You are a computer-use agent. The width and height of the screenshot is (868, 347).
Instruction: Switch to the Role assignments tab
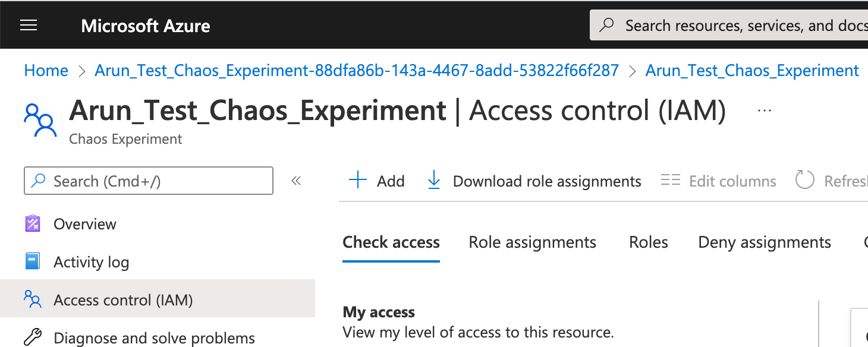[x=532, y=242]
